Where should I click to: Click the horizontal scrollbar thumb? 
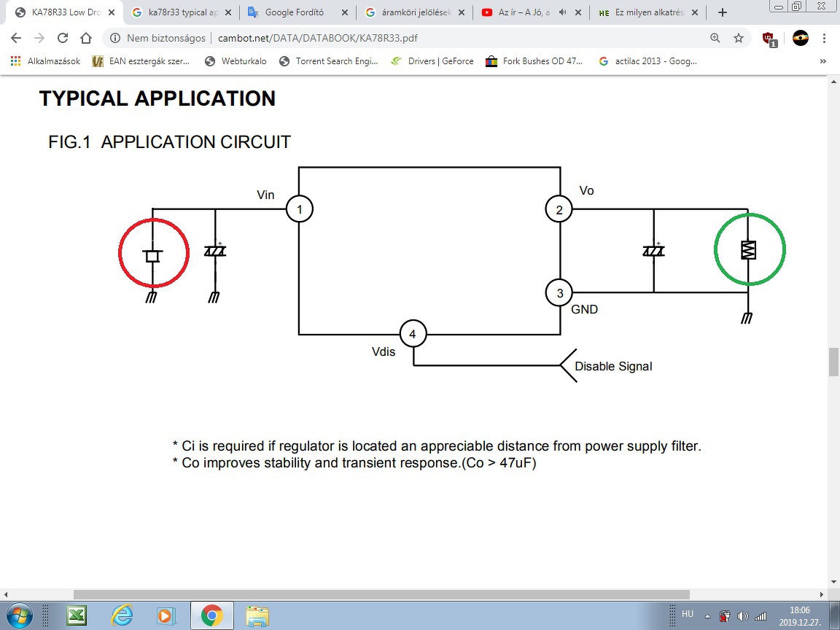[381, 594]
